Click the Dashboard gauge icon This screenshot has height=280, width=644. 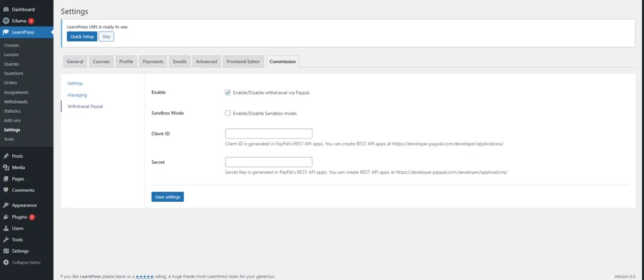[x=6, y=9]
